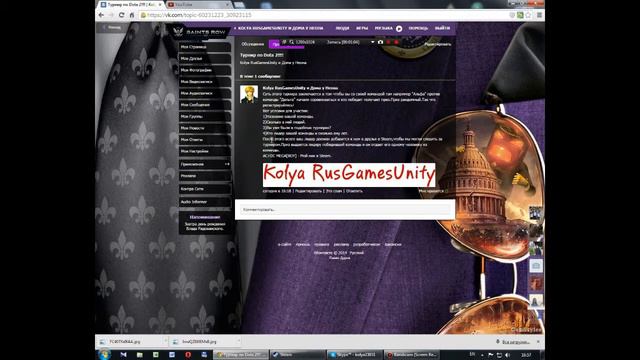640x360 pixels.
Task: Click Редактировать under the post
Action: tap(308, 191)
